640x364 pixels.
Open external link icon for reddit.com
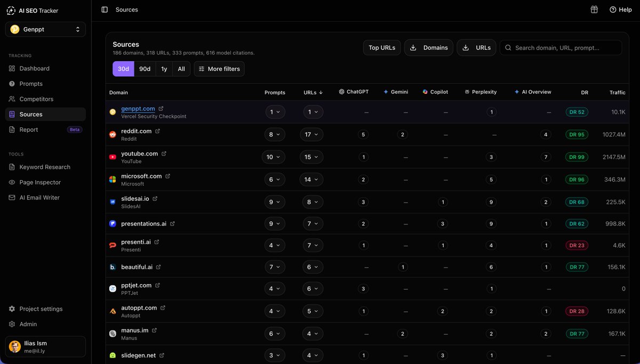(x=157, y=131)
